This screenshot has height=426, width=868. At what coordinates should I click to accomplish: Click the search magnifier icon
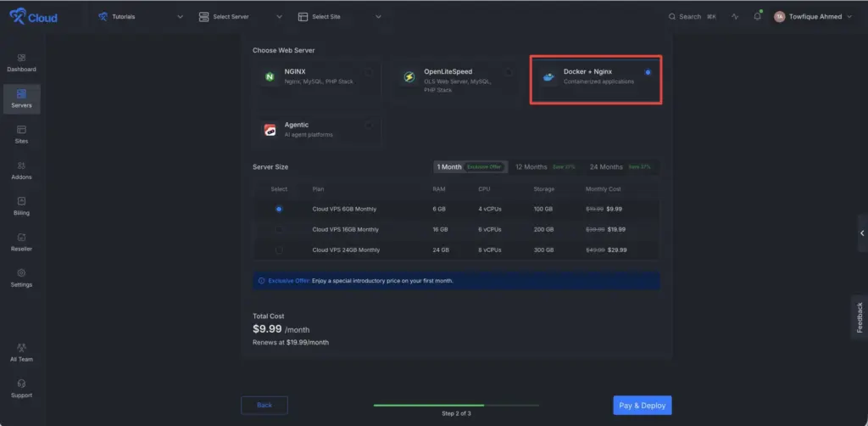point(672,17)
